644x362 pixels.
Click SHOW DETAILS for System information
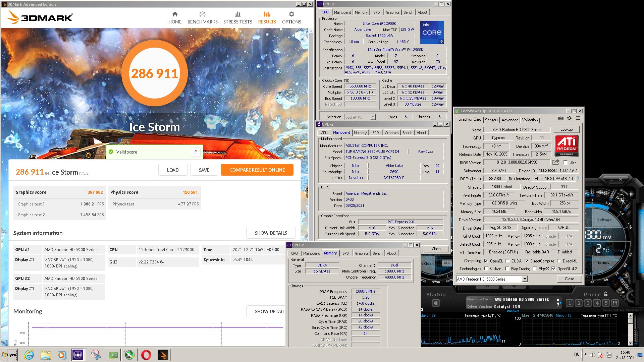tap(271, 233)
